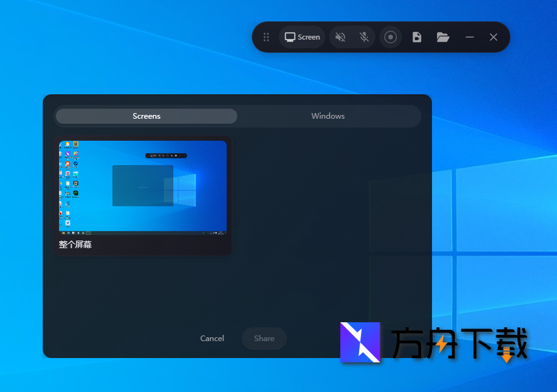Click the orange arrow in the watermark logo

507,355
